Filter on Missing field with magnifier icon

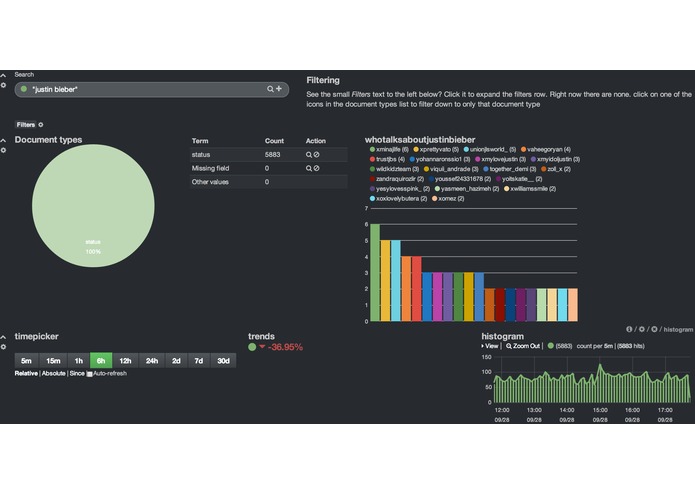coord(308,168)
